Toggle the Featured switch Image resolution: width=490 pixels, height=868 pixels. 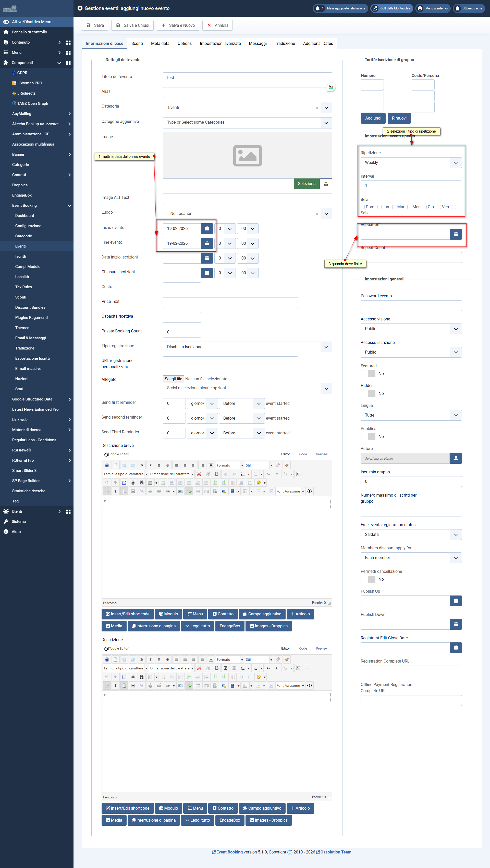[x=367, y=374]
